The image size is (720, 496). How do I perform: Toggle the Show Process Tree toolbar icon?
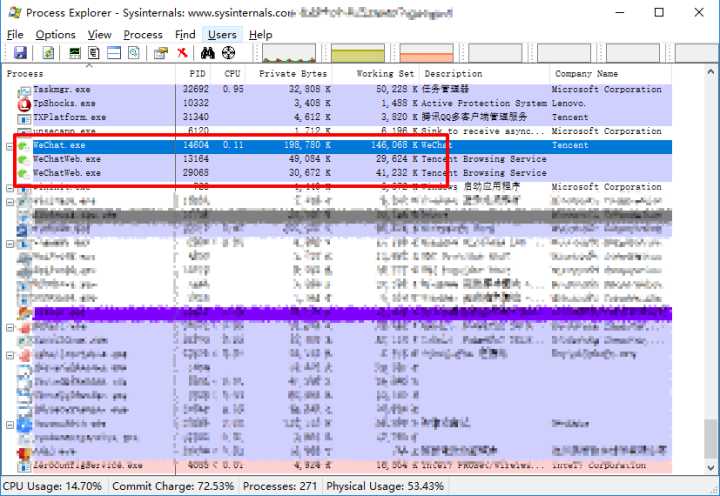[94, 53]
